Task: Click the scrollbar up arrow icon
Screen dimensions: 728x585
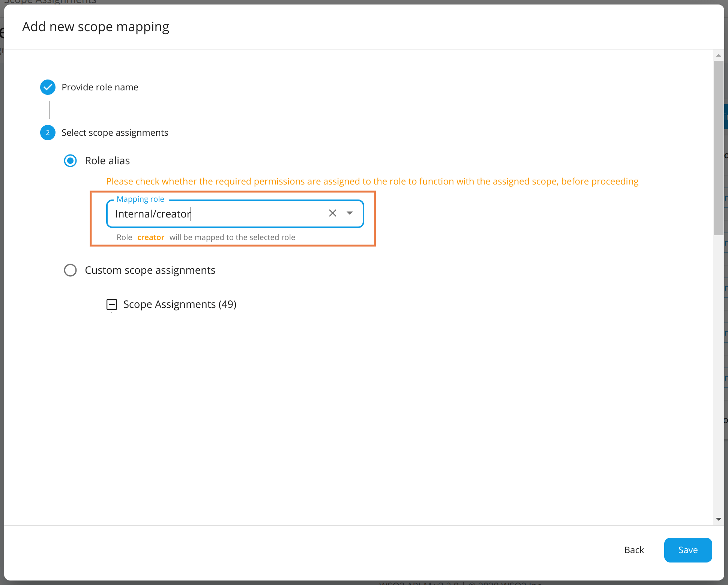Action: (718, 55)
